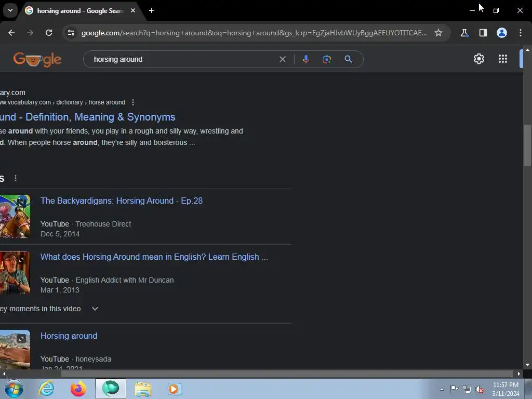
Task: Bookmark this page with the star
Action: 438,33
